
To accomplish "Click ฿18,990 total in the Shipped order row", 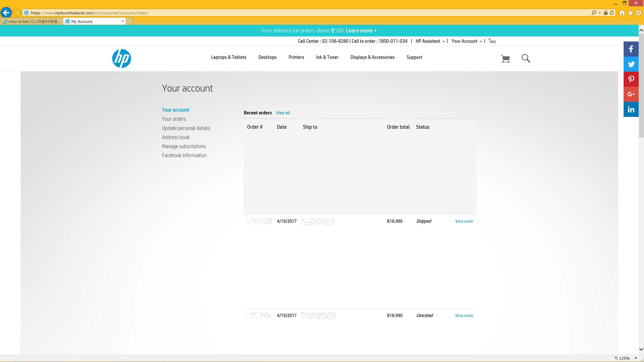I will click(x=395, y=221).
